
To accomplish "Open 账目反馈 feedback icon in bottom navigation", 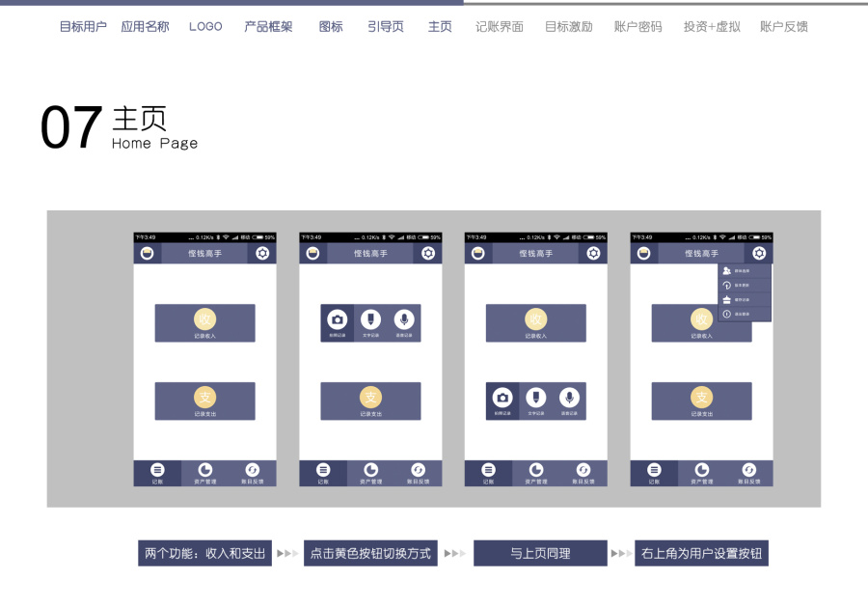I will [253, 470].
